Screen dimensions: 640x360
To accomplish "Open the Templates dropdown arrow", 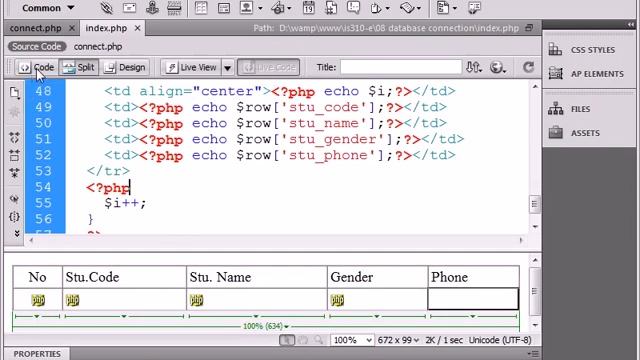I will [455, 8].
